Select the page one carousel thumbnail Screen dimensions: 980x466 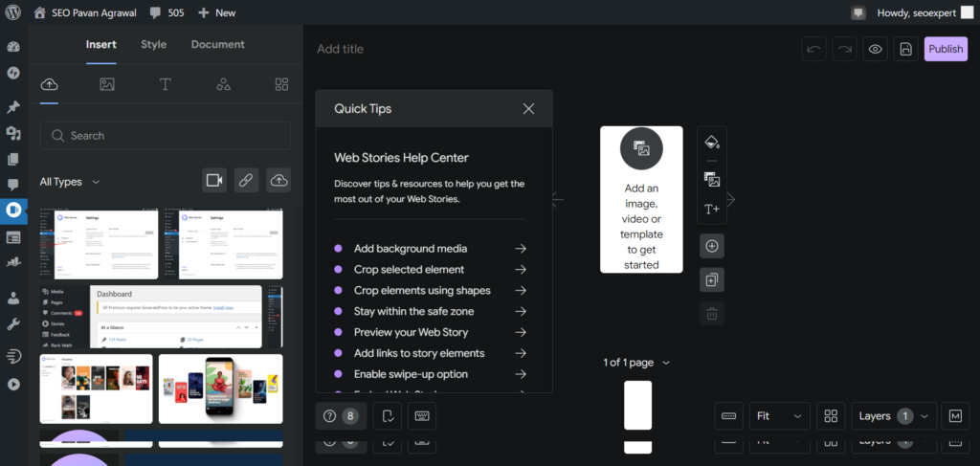point(637,406)
